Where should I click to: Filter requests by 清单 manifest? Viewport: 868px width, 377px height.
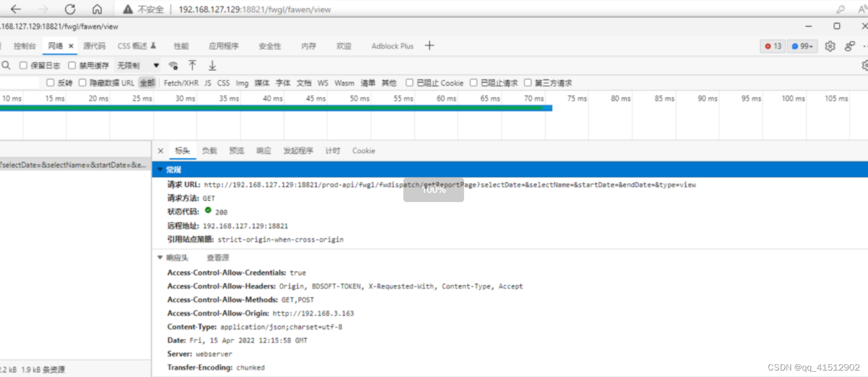tap(368, 83)
